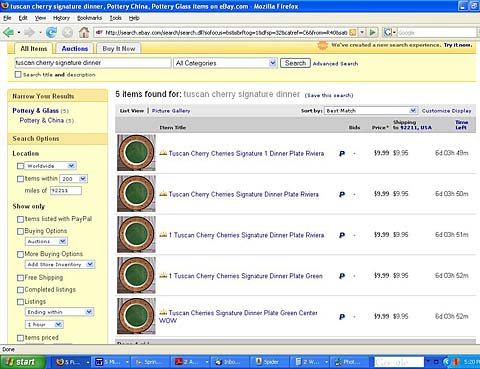Click the Stop loading icon

point(68,32)
